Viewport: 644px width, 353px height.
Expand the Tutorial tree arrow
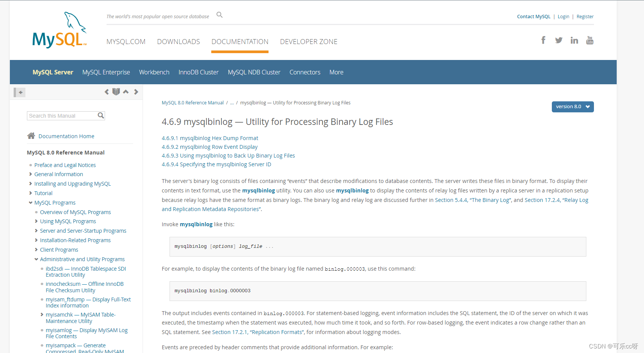[x=30, y=193]
